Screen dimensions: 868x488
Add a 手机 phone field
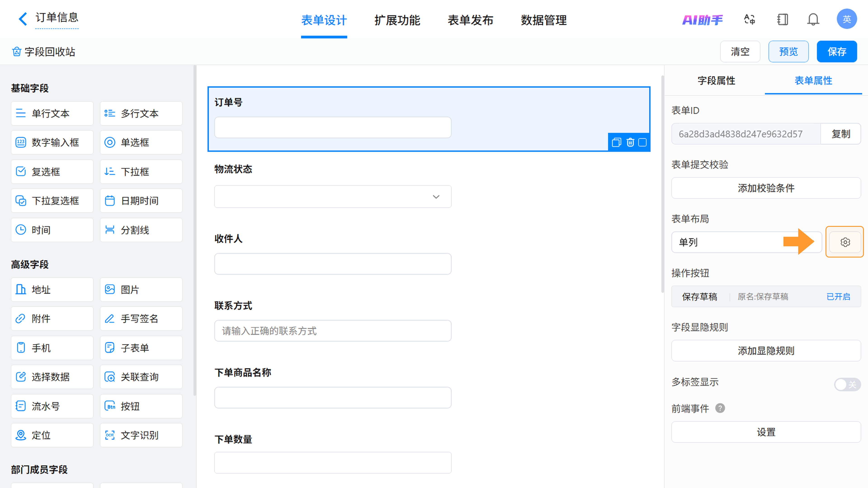tap(52, 348)
